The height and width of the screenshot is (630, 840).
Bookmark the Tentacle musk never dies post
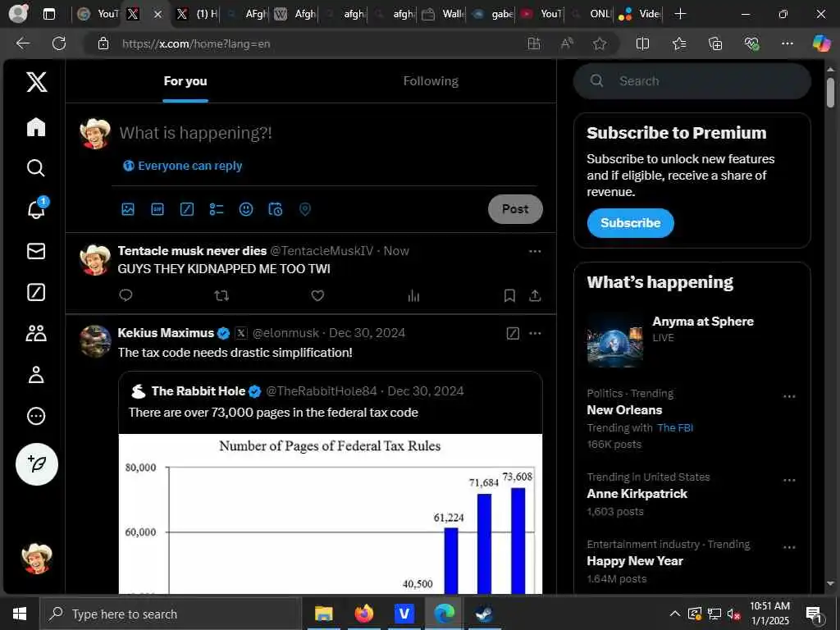point(509,295)
